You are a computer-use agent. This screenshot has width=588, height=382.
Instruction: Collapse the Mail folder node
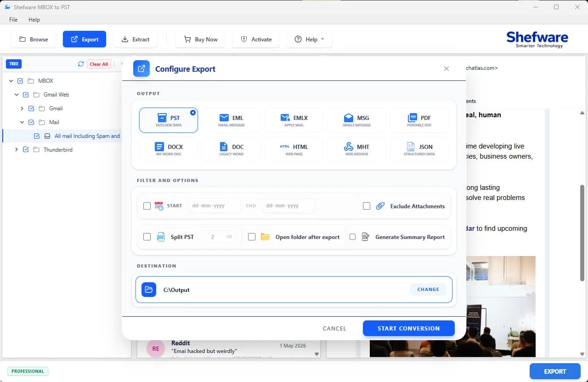[22, 122]
